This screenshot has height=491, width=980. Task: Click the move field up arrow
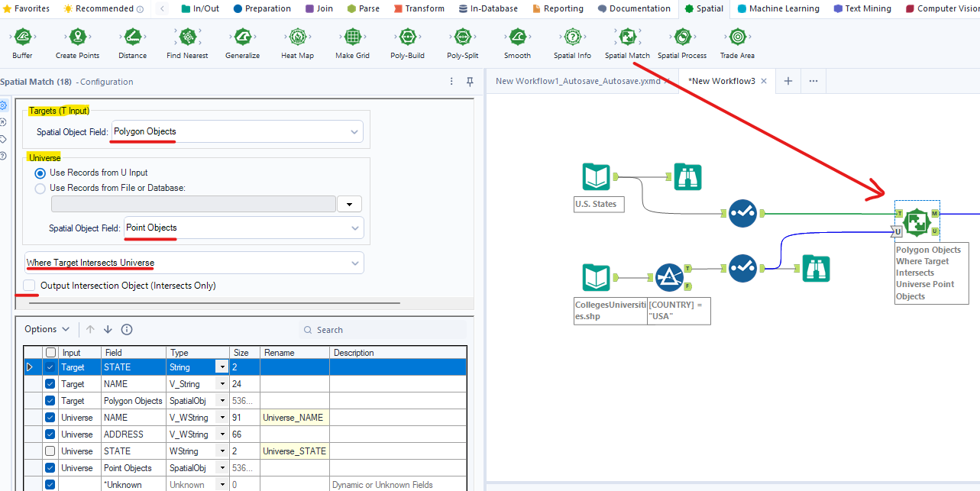[x=90, y=329]
